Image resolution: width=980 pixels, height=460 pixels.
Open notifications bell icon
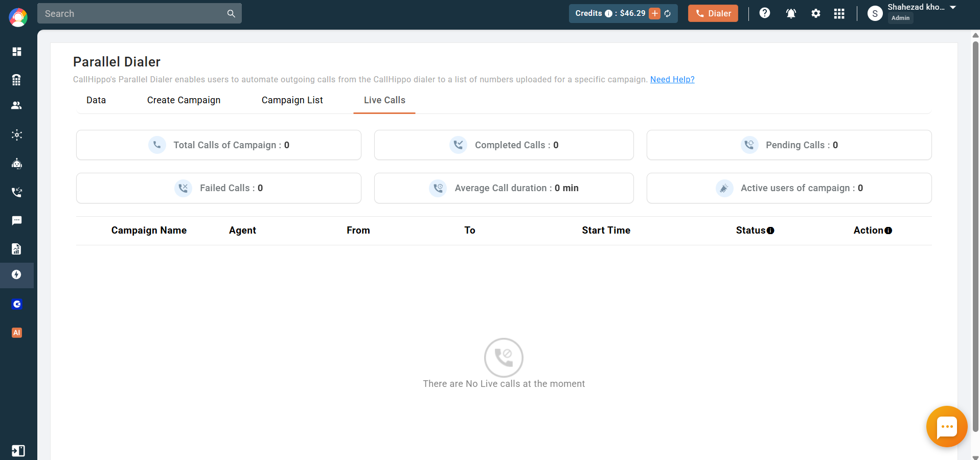click(x=791, y=14)
